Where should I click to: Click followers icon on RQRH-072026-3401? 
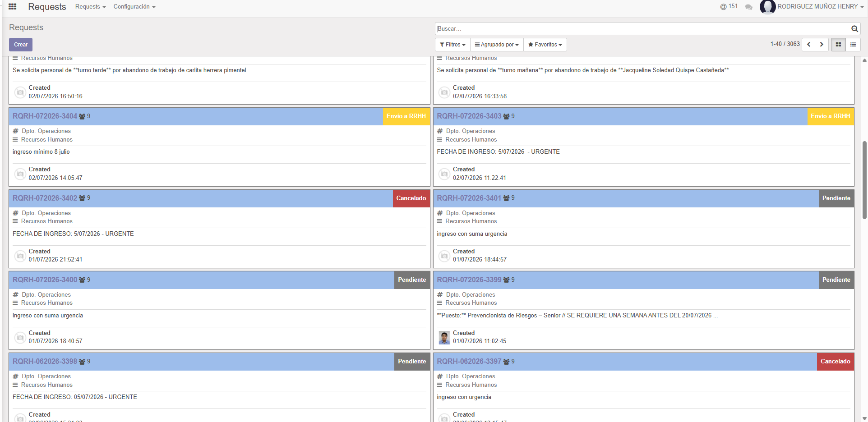coord(506,198)
